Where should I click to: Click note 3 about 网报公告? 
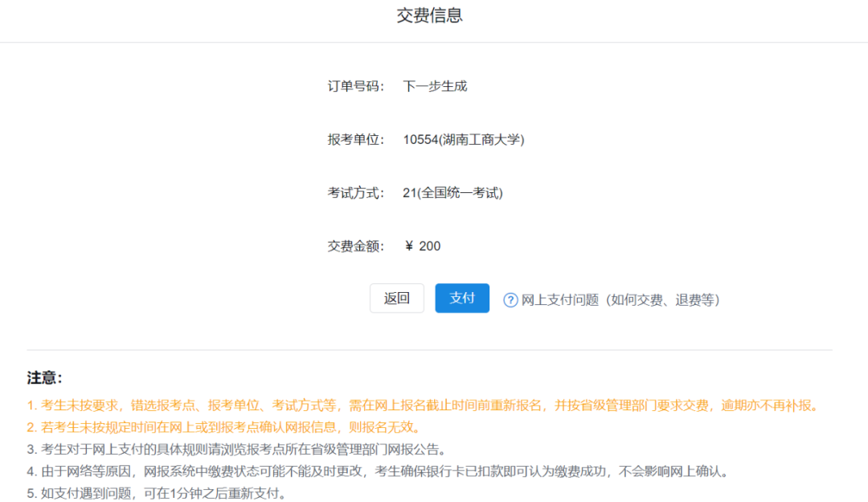coord(236,449)
